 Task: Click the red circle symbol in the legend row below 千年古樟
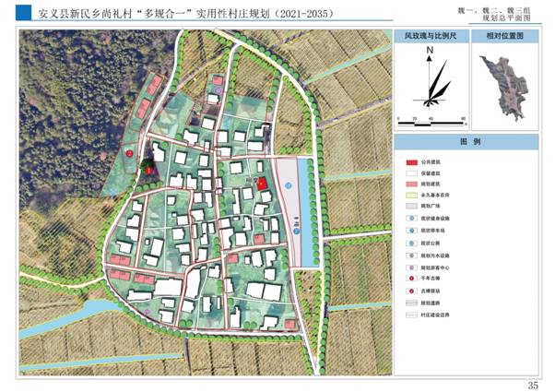click(x=412, y=291)
